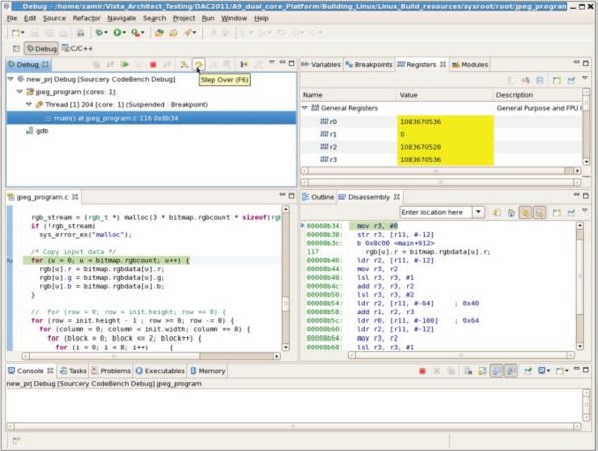Click the green Resume icon in Debug view
598x451 pixels.
tap(125, 64)
